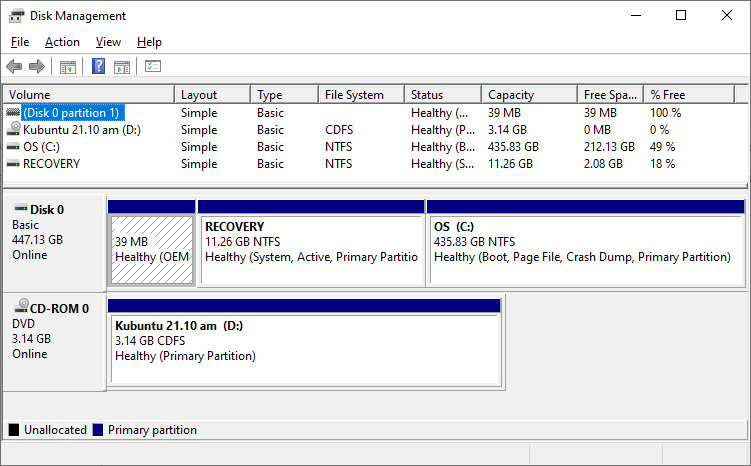Image resolution: width=751 pixels, height=466 pixels.
Task: Click the Show/Hide Action Pane icon
Action: tap(122, 67)
